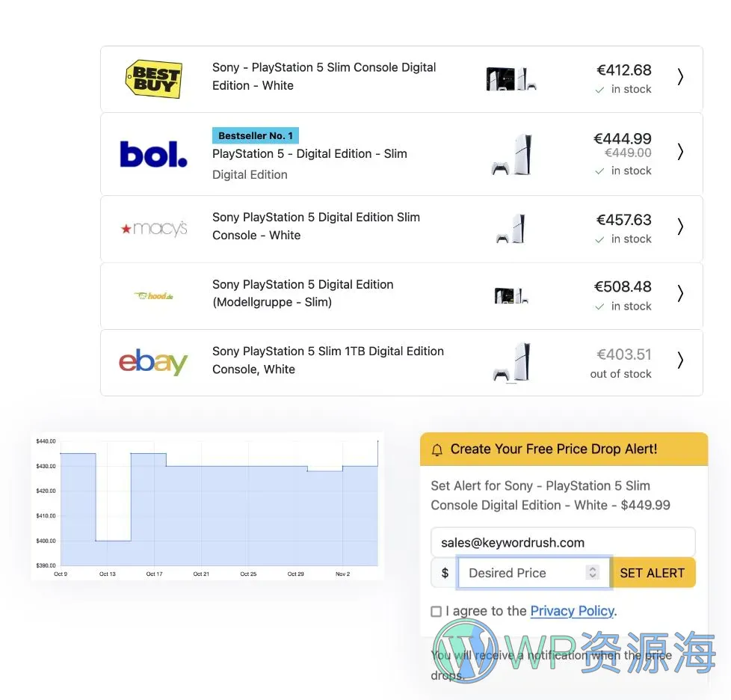Click the WordPress watermark logo
The width and height of the screenshot is (731, 700).
(466, 652)
